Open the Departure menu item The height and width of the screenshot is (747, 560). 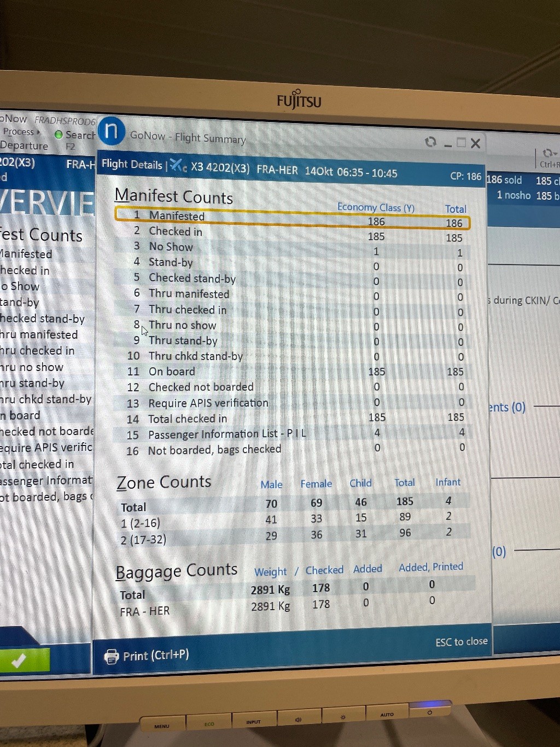click(24, 146)
